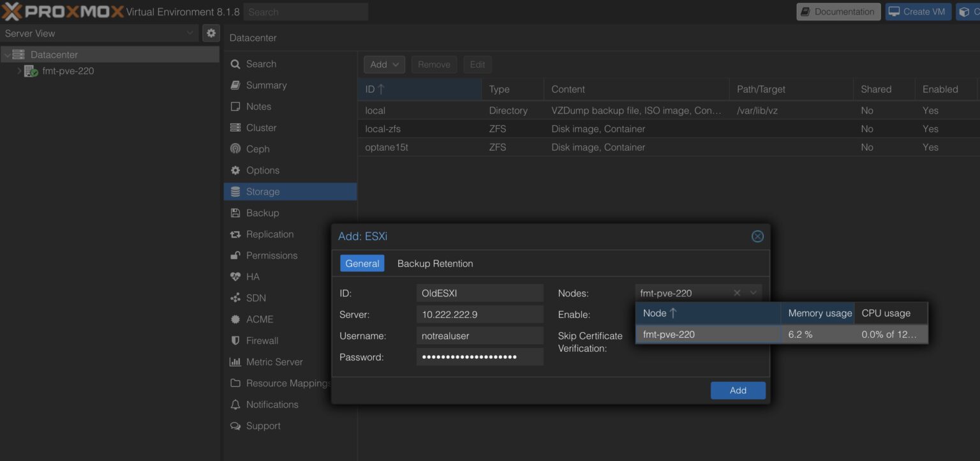Open the Firewall shield menu item
The width and height of the screenshot is (980, 461).
pyautogui.click(x=262, y=340)
